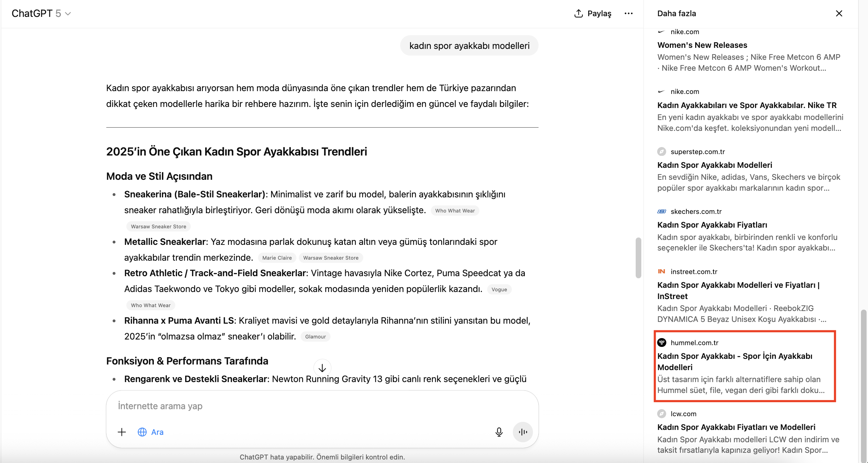The width and height of the screenshot is (868, 463).
Task: Open the Warsaw Sneaker Store chip under Sneakerina
Action: [x=158, y=226]
